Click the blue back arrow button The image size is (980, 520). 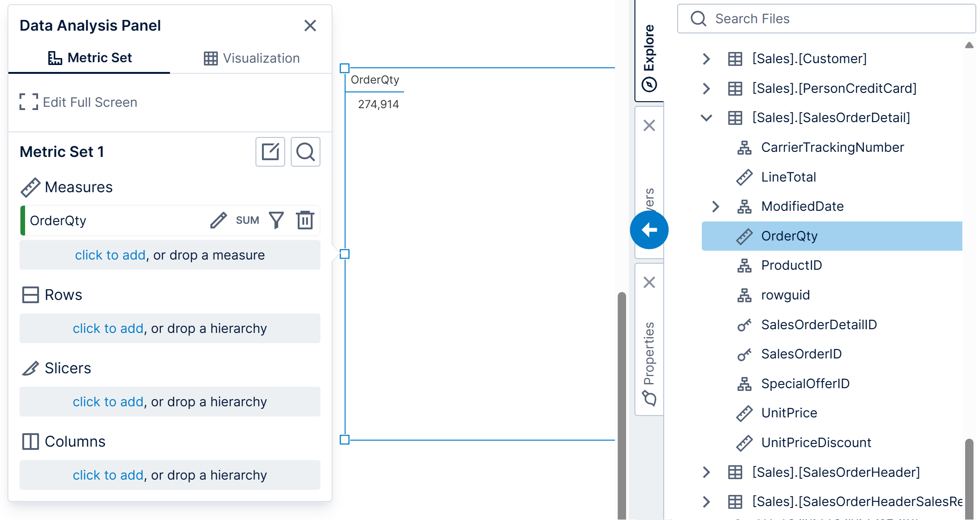coord(649,230)
